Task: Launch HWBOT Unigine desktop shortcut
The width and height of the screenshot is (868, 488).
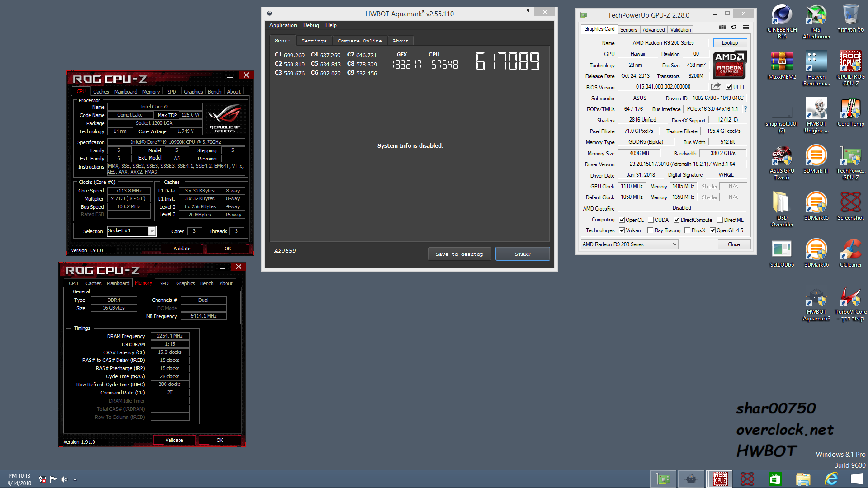Action: click(816, 115)
